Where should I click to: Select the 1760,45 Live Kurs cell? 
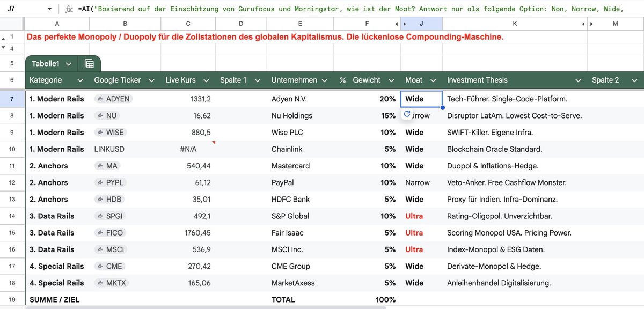pos(188,232)
